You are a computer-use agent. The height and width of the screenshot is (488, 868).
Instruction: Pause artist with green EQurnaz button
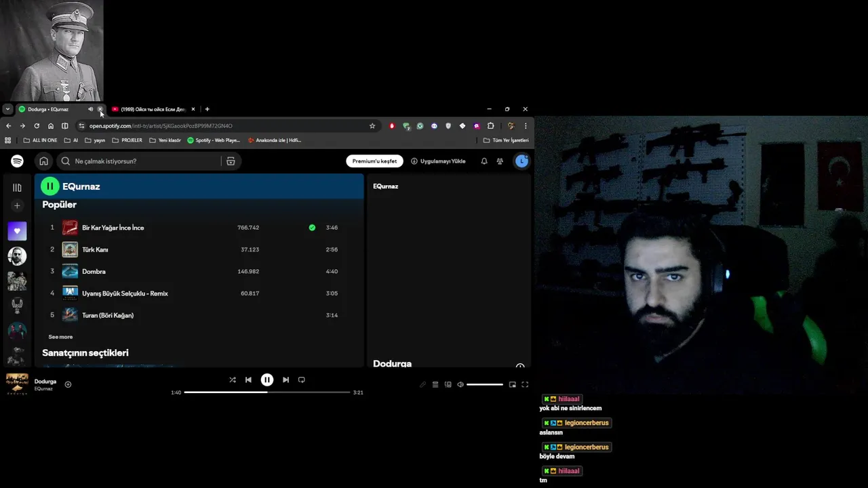point(50,186)
